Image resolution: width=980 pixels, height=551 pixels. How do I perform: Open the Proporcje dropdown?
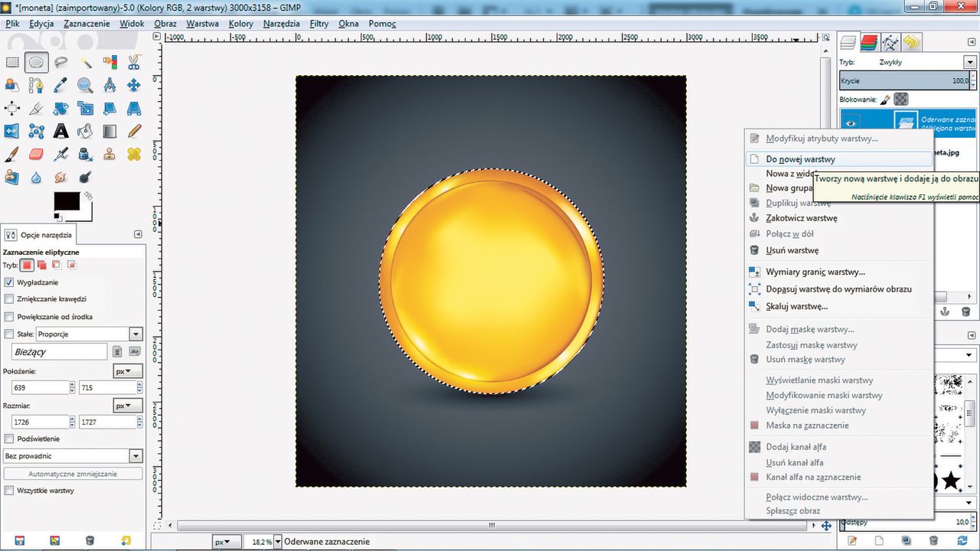point(90,334)
